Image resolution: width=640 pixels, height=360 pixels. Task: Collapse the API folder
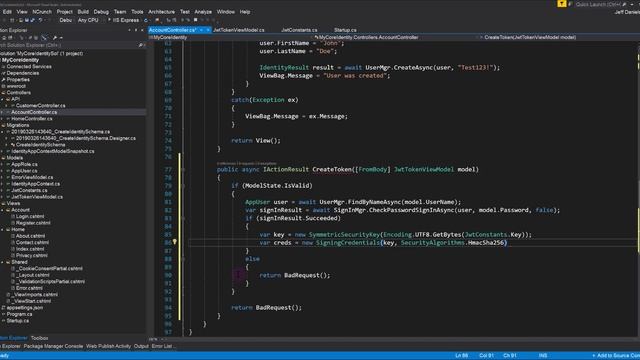[2, 99]
